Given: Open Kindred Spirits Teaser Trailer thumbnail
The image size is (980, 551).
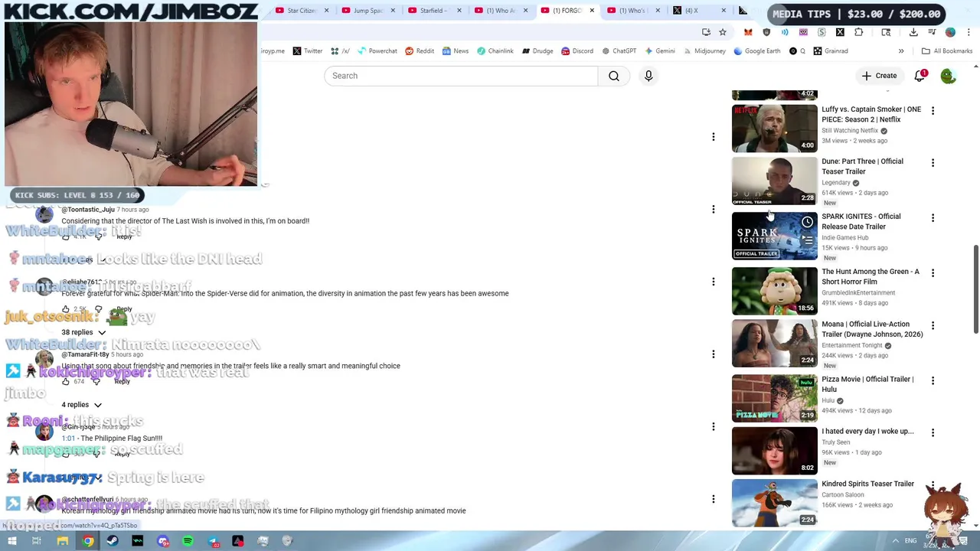Looking at the screenshot, I should (774, 503).
